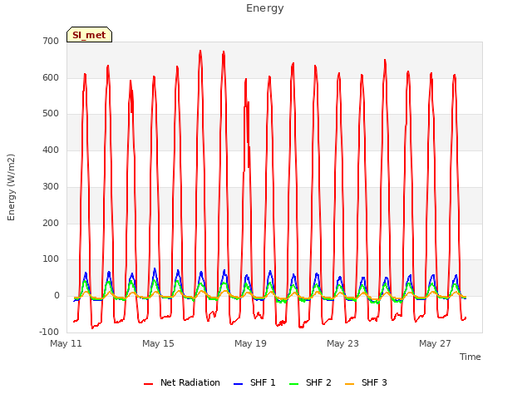Click the Energy chart title
This screenshot has height=399, width=532.
(x=265, y=8)
